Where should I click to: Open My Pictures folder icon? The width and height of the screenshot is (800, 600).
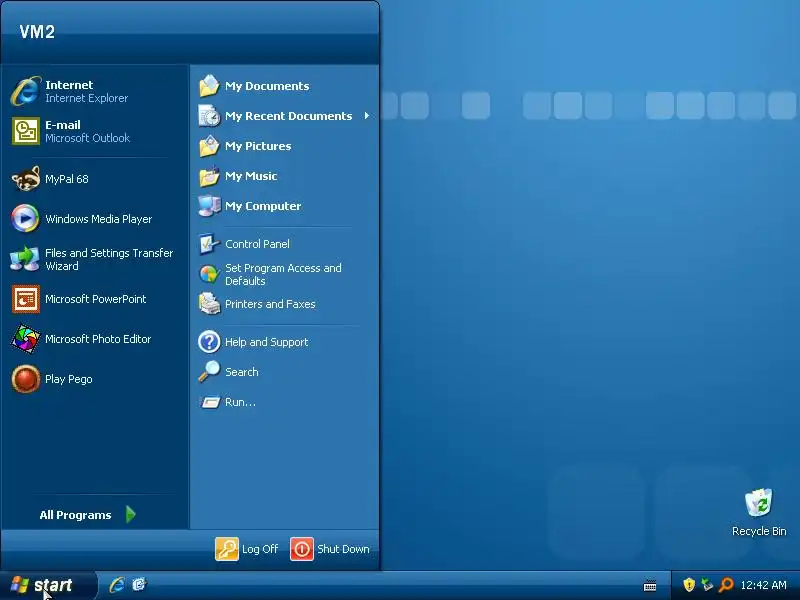[x=209, y=146]
